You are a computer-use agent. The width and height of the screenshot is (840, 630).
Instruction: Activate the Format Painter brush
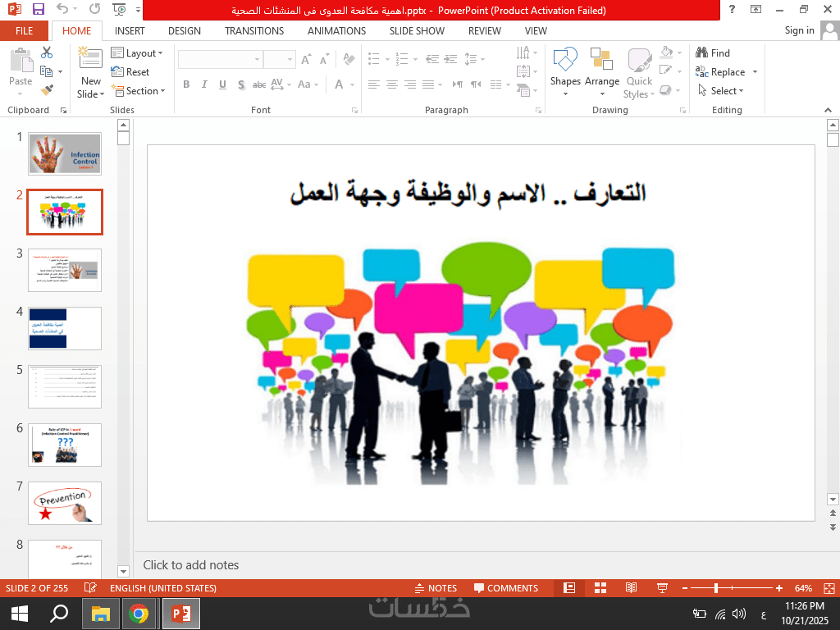pyautogui.click(x=47, y=90)
